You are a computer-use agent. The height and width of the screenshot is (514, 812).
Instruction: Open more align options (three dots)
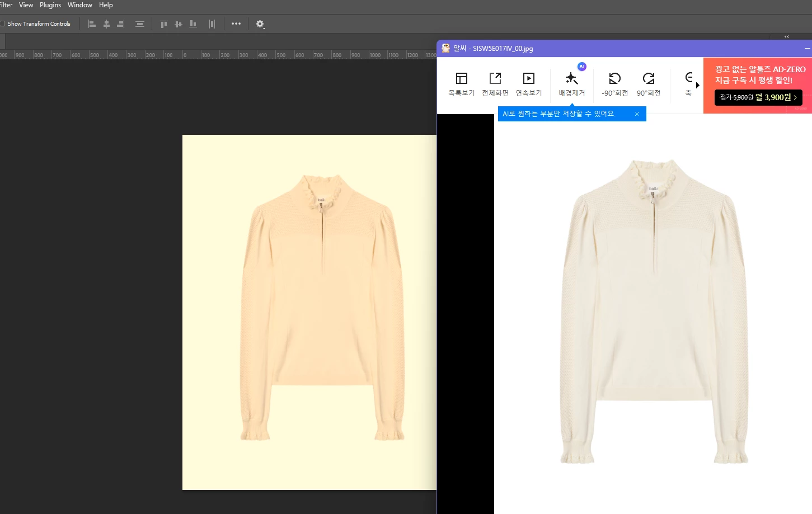pos(236,24)
